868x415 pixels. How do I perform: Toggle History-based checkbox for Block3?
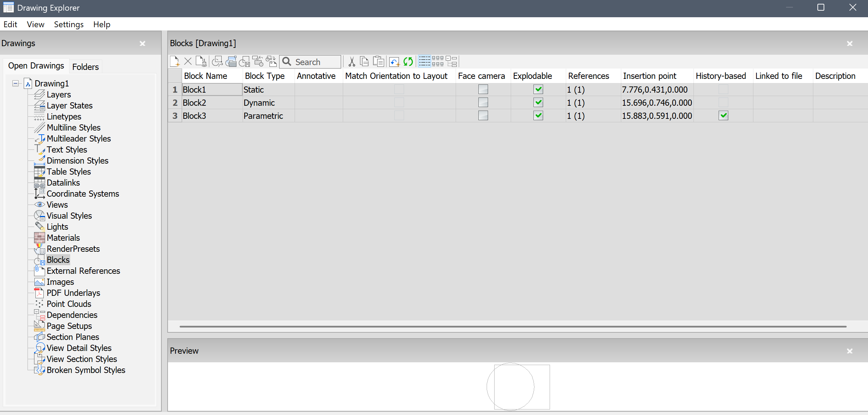tap(723, 116)
